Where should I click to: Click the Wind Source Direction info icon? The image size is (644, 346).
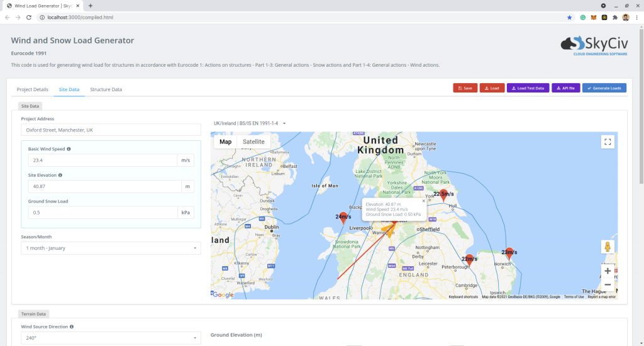(x=72, y=327)
